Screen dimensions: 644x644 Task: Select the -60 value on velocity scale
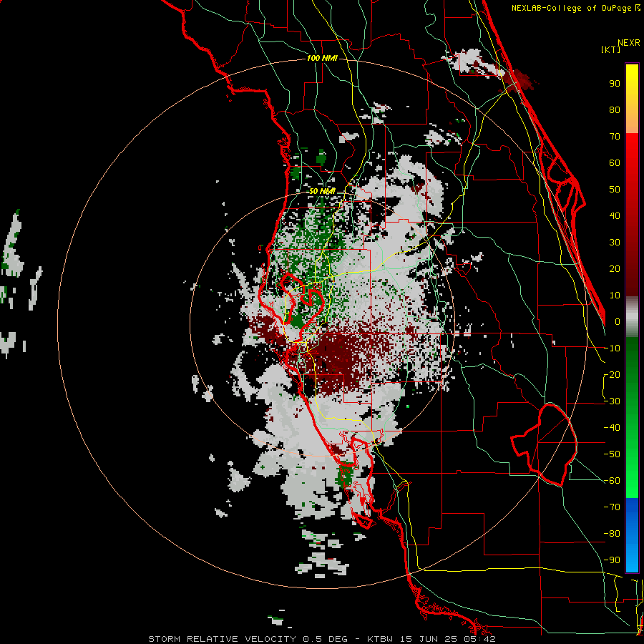coord(612,481)
